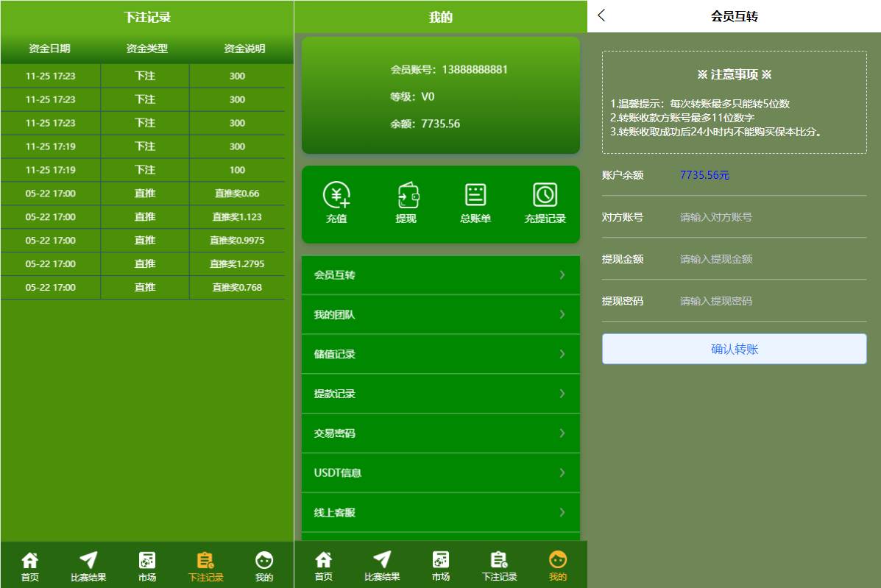Viewport: 881px width, 588px height.
Task: Go back using the arrow in 会员互转 header
Action: point(602,15)
